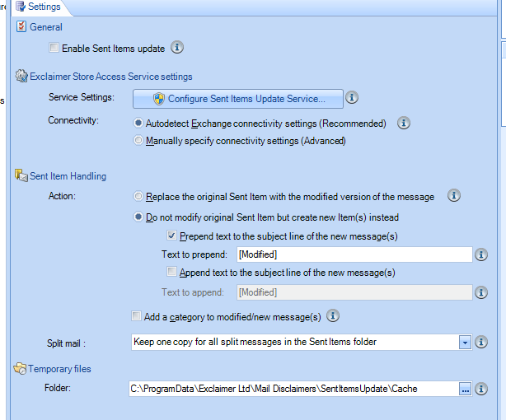The height and width of the screenshot is (420, 506).
Task: Click the Settings tab icon
Action: click(x=21, y=7)
